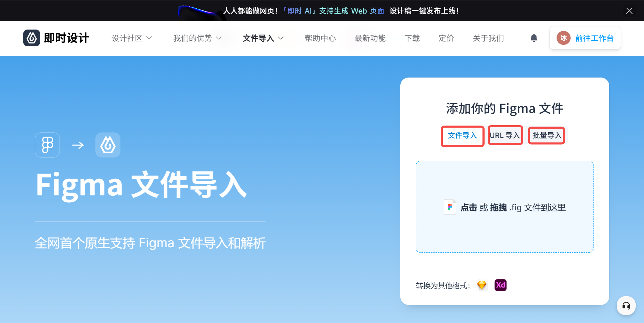Switch to the URL 导入 tab

pos(505,136)
